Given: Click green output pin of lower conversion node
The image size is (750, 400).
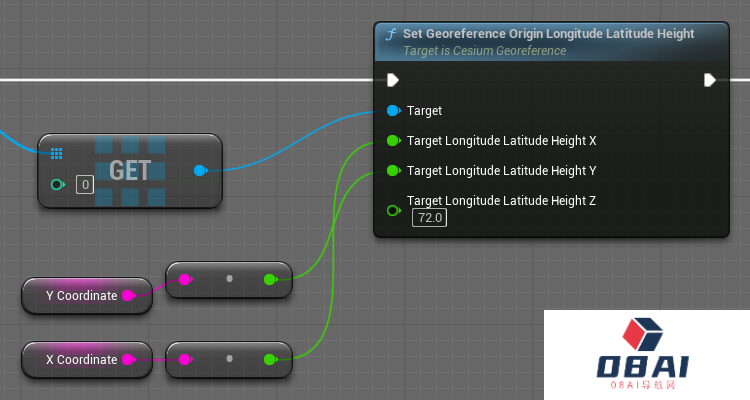Looking at the screenshot, I should (x=270, y=359).
